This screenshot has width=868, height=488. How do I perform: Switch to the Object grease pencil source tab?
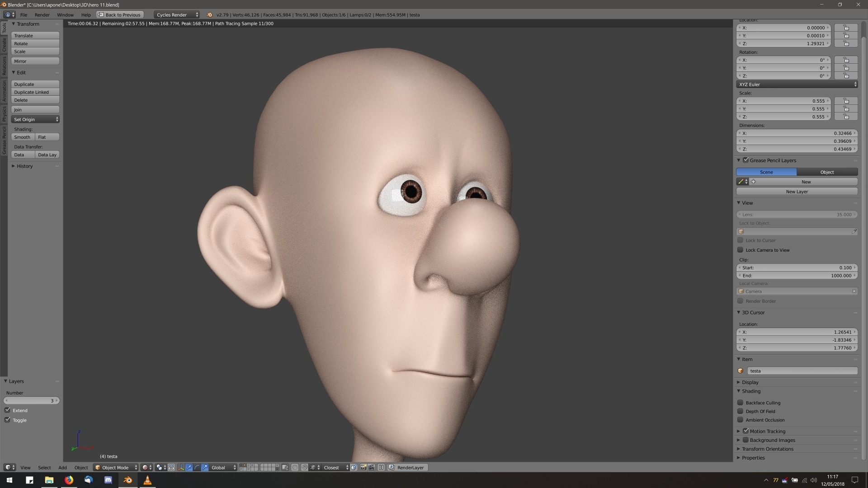pos(827,172)
